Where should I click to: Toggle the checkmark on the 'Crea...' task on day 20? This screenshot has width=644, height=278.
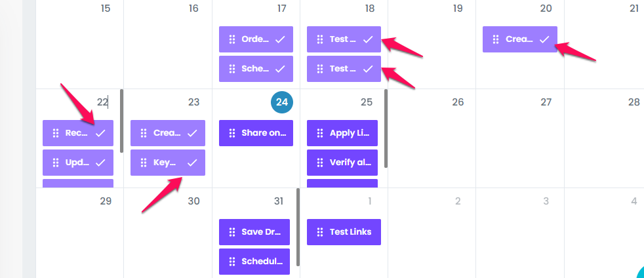pos(544,39)
